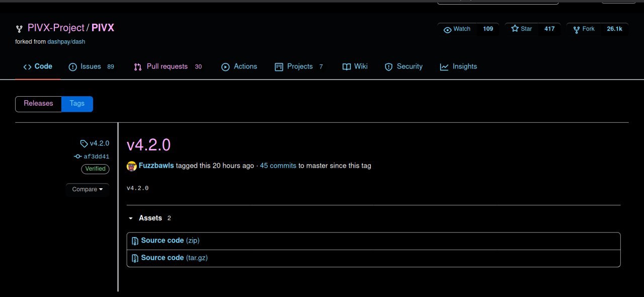The image size is (644, 297).
Task: Open the Wiki tab
Action: [x=355, y=66]
